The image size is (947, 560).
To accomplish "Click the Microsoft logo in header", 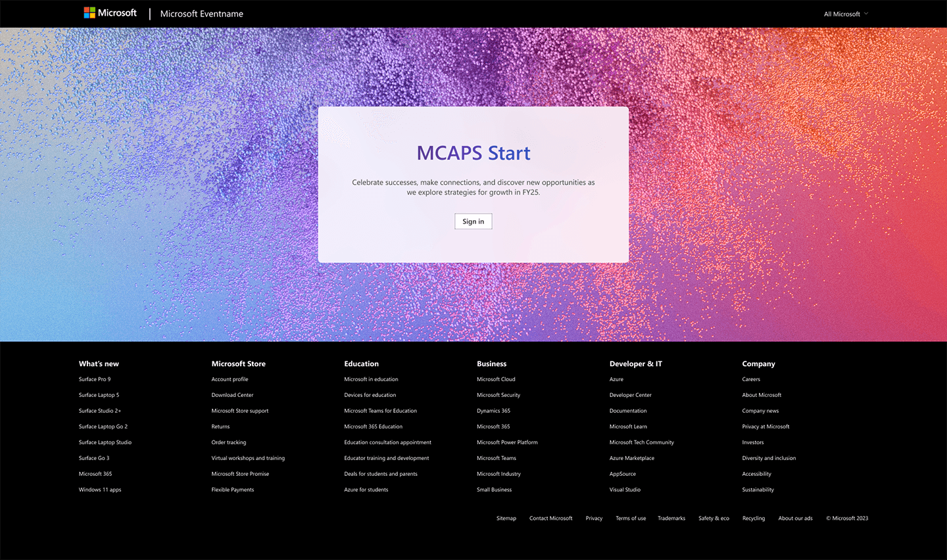I will coord(110,12).
